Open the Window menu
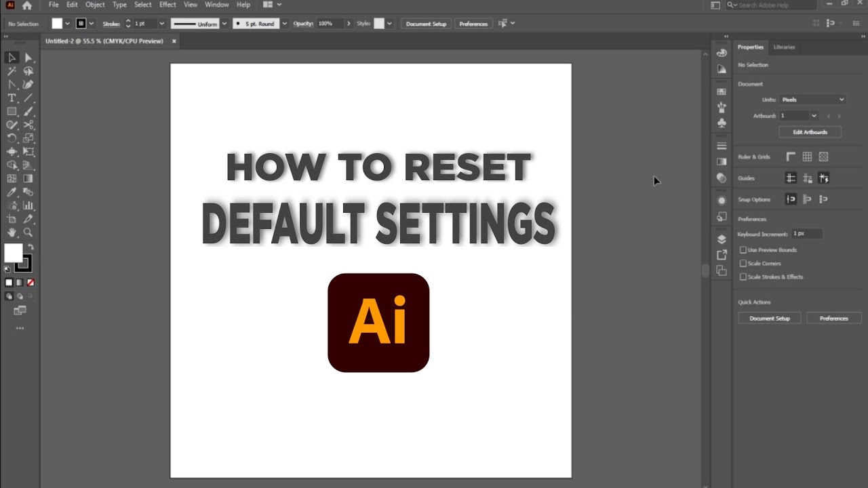868x488 pixels. 216,5
